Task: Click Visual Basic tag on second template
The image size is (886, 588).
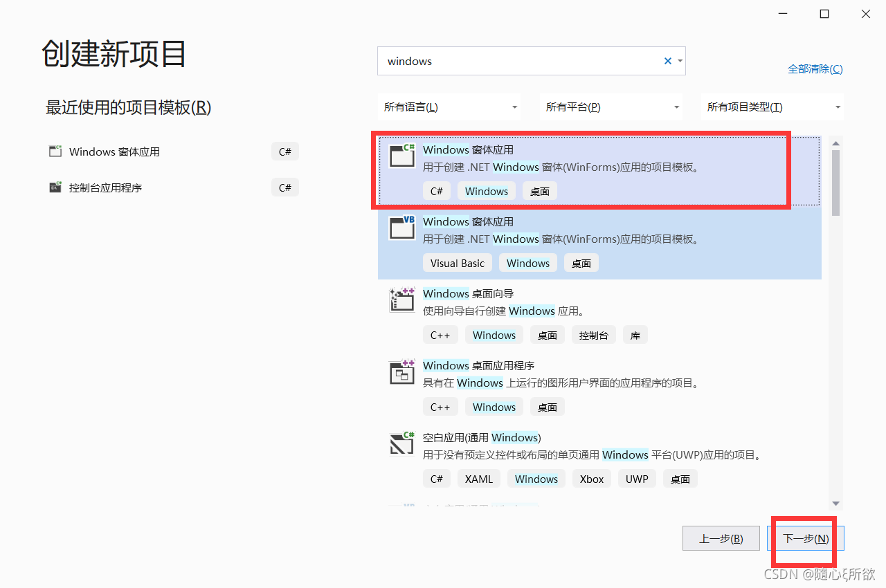Action: click(x=458, y=263)
